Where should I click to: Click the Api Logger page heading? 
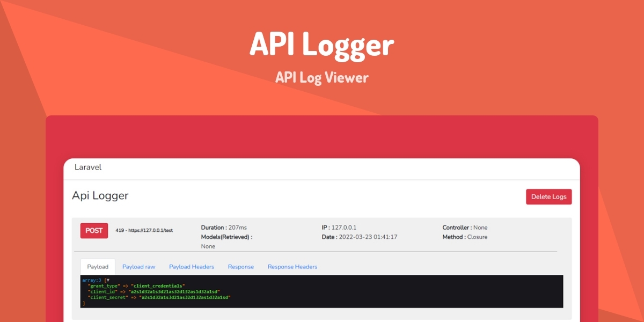[100, 196]
